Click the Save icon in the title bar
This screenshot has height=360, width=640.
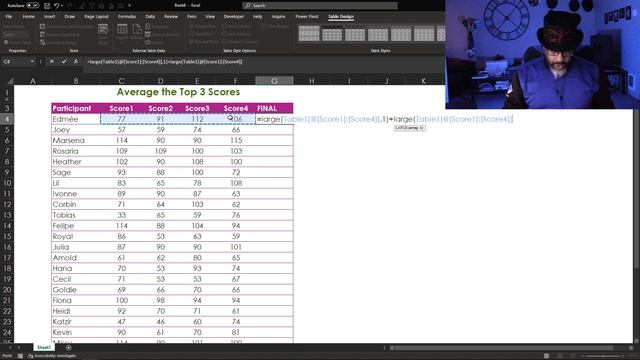[47, 6]
